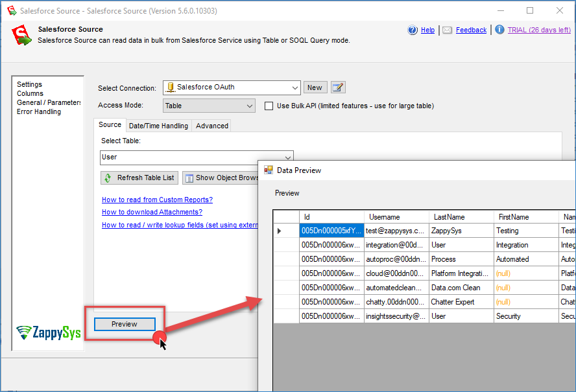Click the trial info icon

coord(499,29)
